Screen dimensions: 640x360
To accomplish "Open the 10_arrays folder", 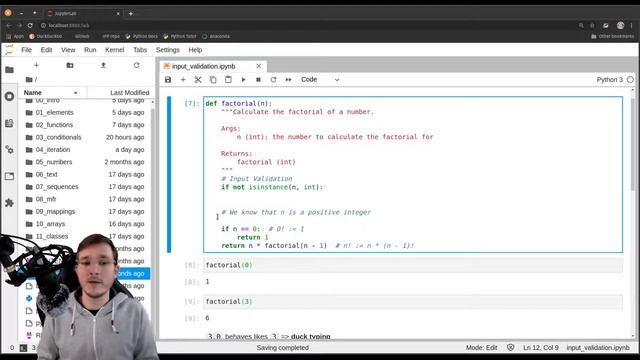I will click(x=85, y=224).
